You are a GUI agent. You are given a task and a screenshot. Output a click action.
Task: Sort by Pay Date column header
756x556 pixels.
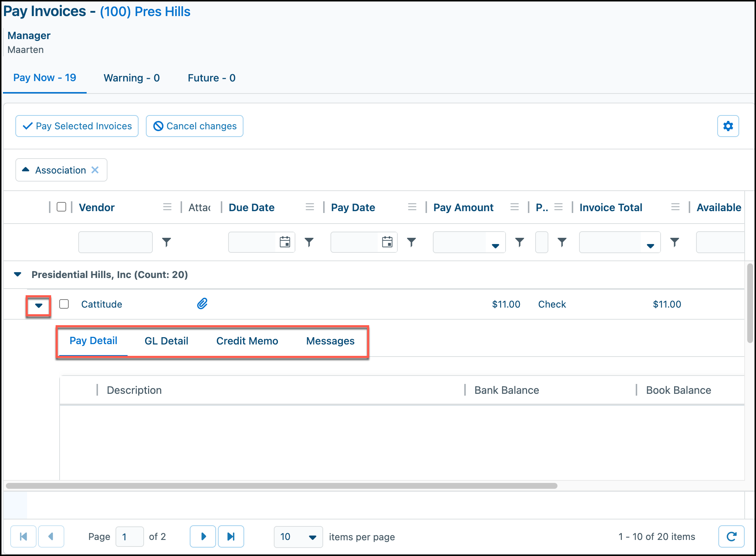tap(353, 207)
